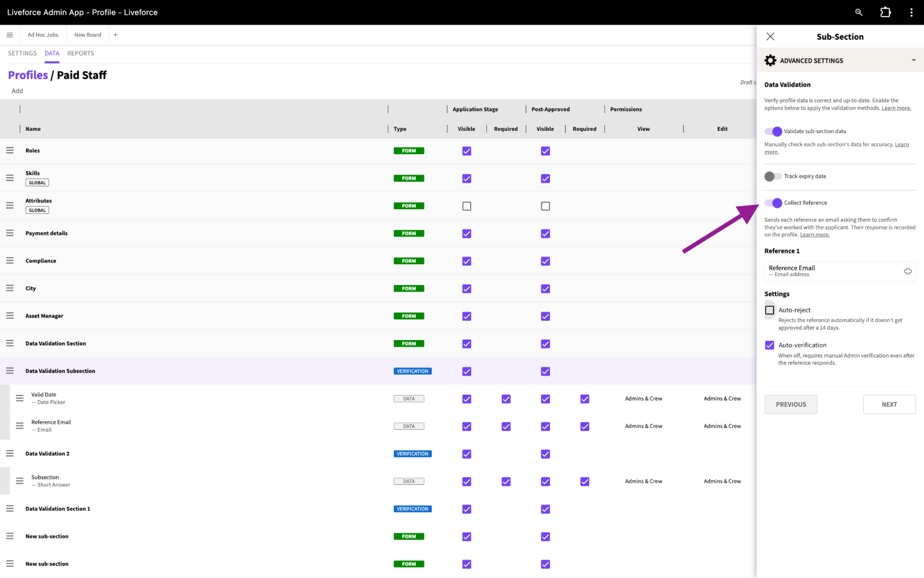Open Reference Email field selector
Image resolution: width=924 pixels, height=578 pixels.
[840, 271]
